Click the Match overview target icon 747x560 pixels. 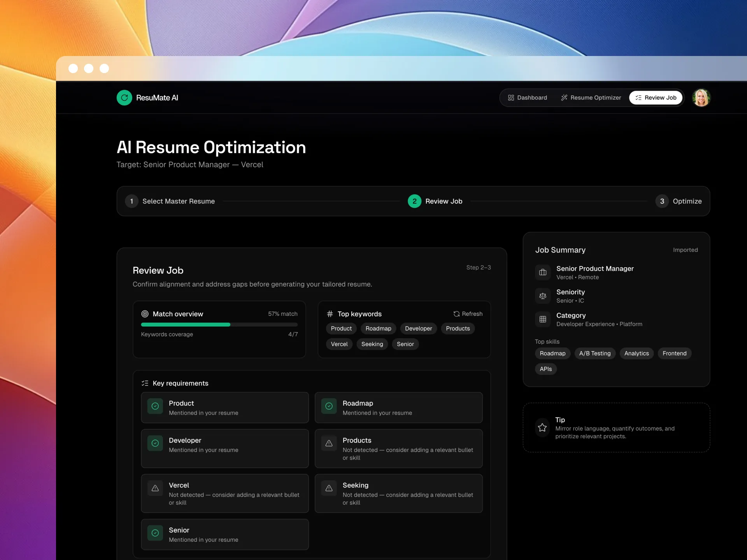pyautogui.click(x=145, y=314)
